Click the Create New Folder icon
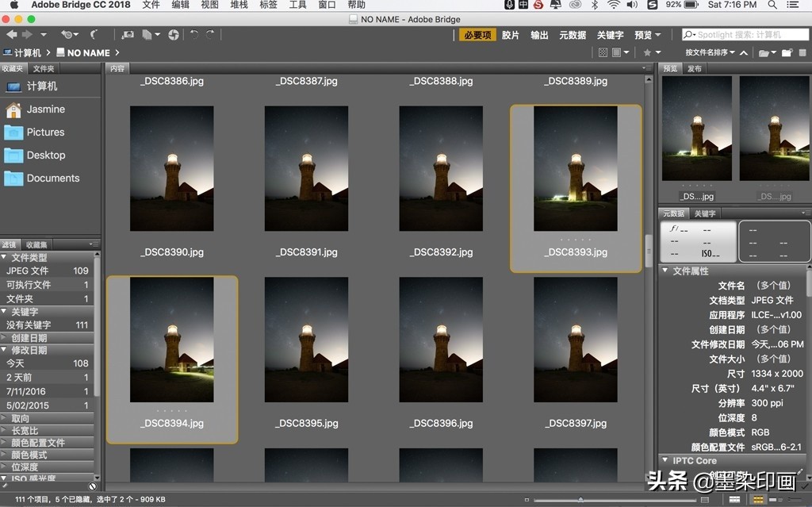The width and height of the screenshot is (812, 507). pyautogui.click(x=787, y=53)
